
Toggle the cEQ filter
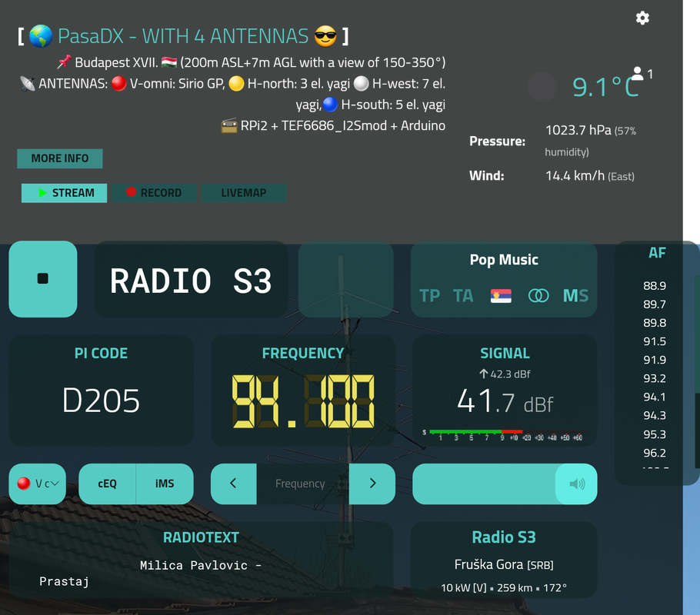107,484
